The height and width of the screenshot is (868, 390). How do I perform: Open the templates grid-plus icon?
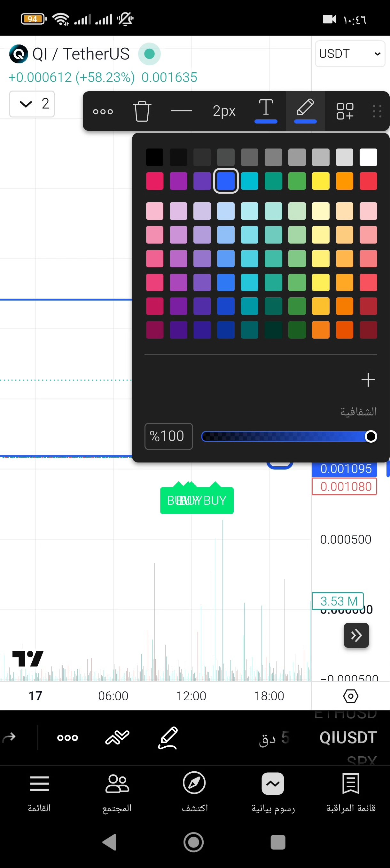click(x=345, y=111)
